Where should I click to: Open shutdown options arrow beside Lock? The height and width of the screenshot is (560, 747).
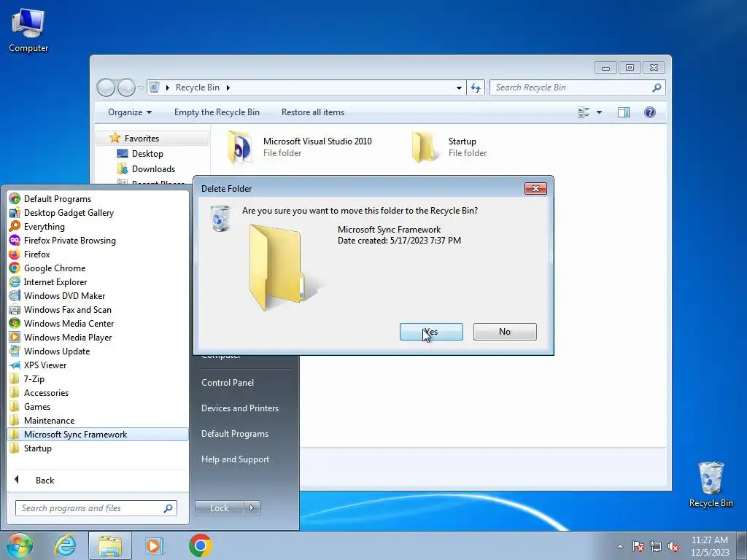252,508
